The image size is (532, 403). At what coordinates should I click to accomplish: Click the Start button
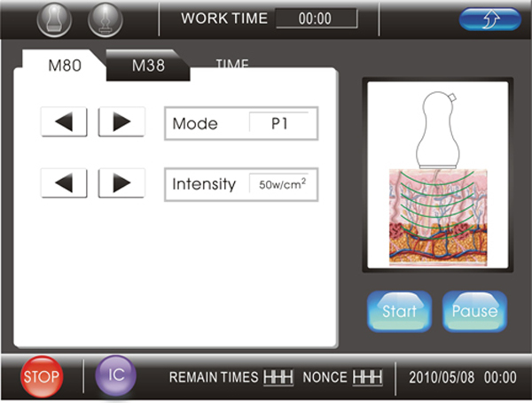point(399,311)
